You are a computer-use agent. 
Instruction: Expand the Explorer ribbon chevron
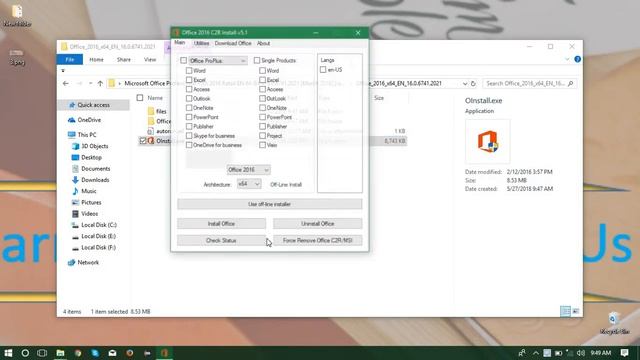[567, 59]
